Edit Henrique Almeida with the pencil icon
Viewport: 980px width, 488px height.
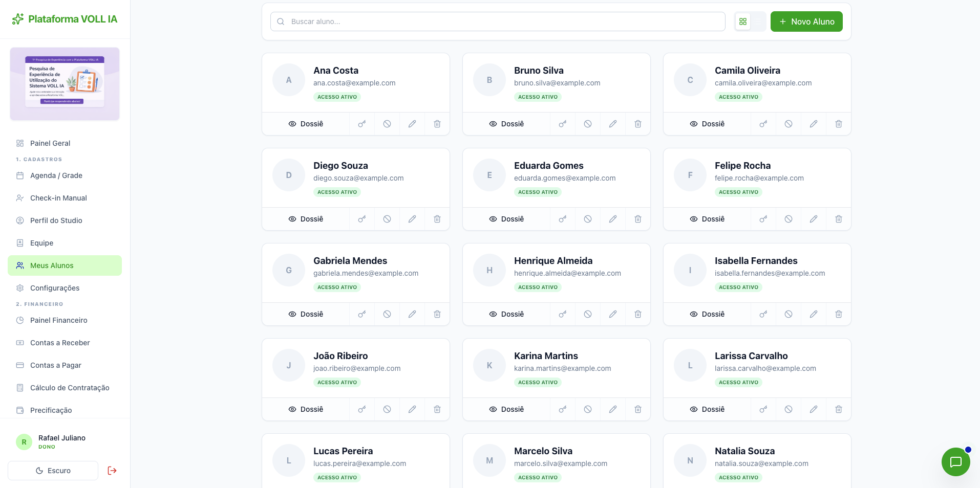(613, 314)
